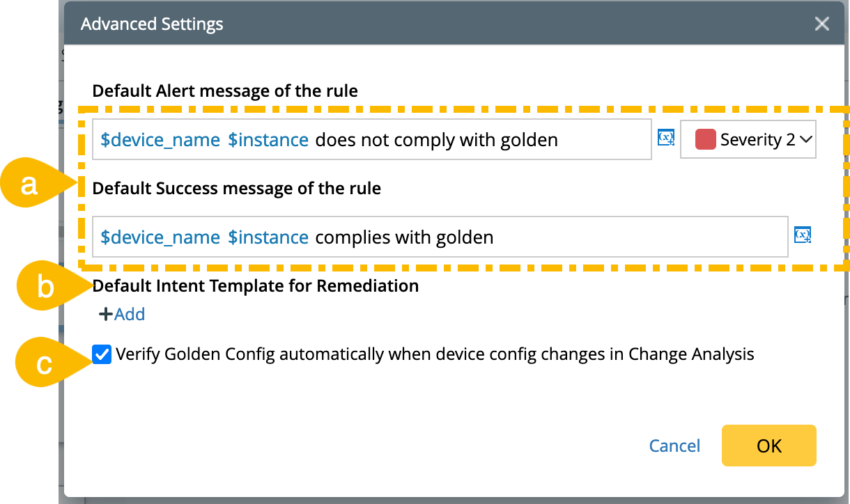Click the plus icon before Add
The height and width of the screenshot is (504, 850).
click(106, 315)
